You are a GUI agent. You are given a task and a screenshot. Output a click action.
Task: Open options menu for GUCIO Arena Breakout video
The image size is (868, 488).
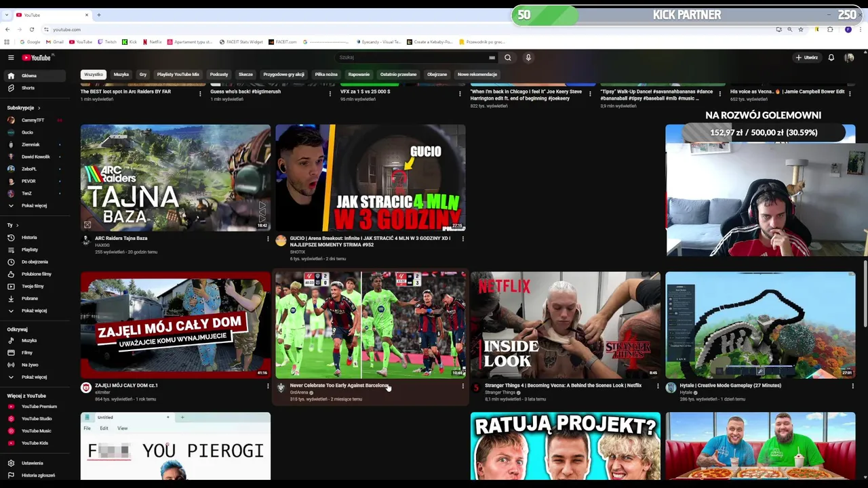click(463, 239)
